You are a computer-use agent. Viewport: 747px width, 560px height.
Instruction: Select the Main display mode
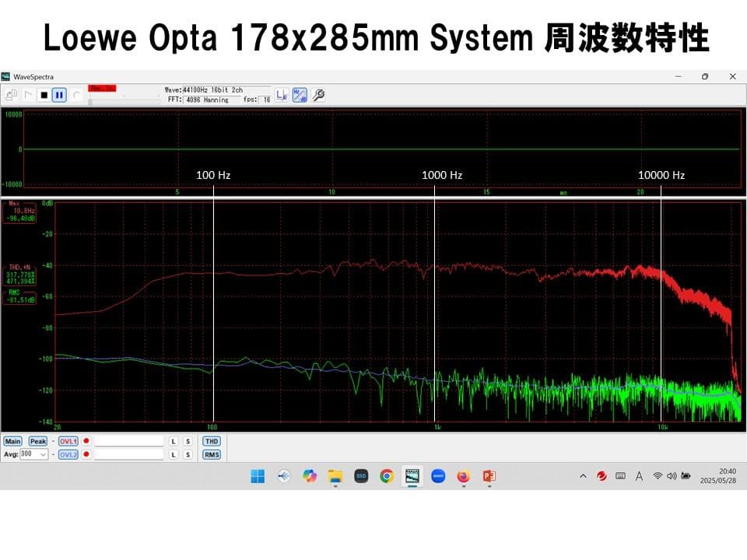tap(13, 441)
